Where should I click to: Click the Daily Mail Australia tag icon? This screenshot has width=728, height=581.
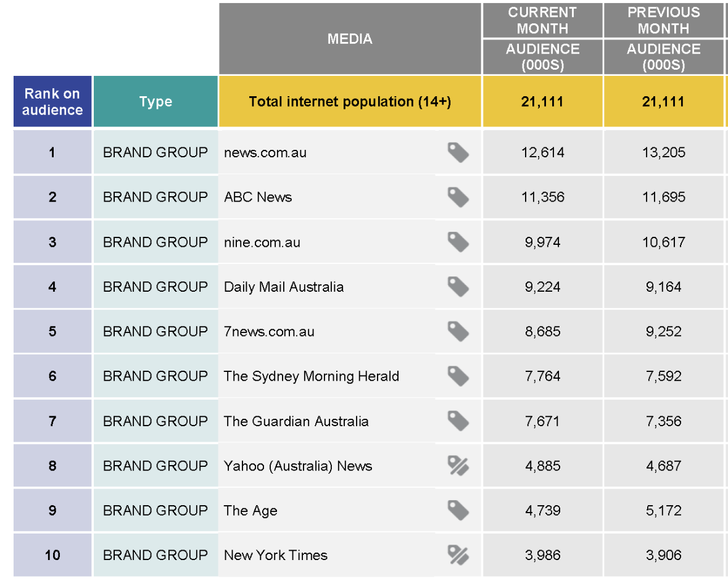click(458, 287)
